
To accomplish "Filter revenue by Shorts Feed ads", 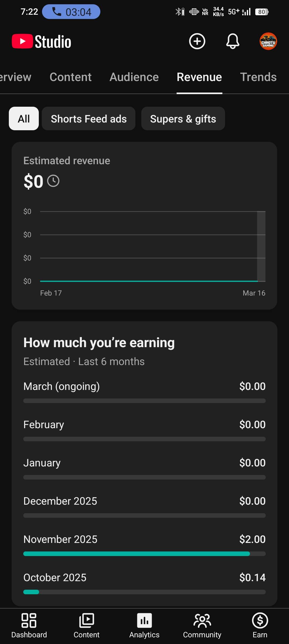I will [x=89, y=119].
